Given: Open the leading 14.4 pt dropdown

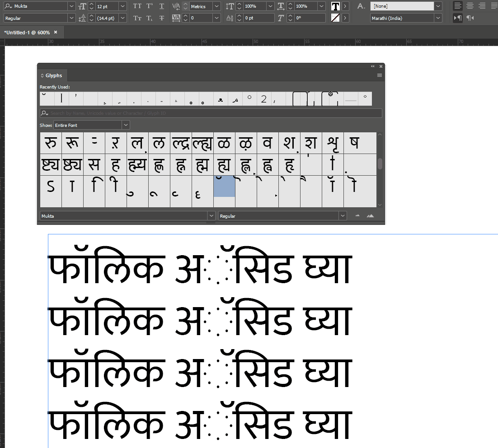Looking at the screenshot, I should pos(122,18).
